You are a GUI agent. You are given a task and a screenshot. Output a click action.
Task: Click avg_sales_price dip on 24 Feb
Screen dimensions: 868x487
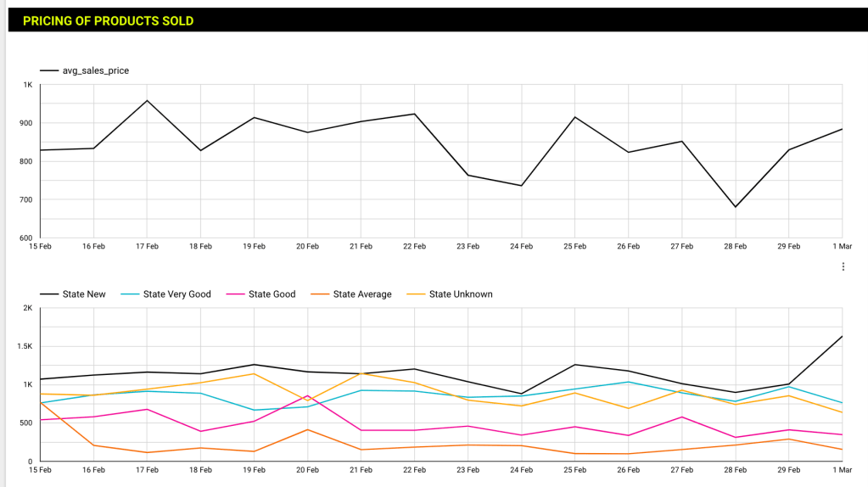point(521,186)
